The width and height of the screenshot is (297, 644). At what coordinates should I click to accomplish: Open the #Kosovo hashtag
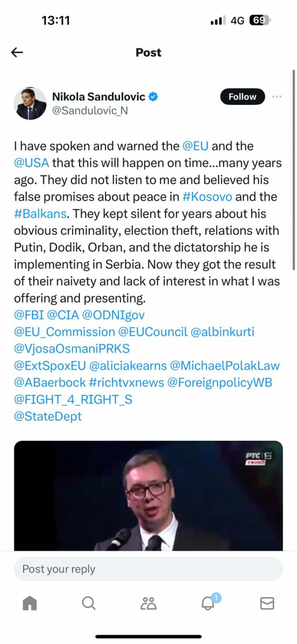click(207, 197)
